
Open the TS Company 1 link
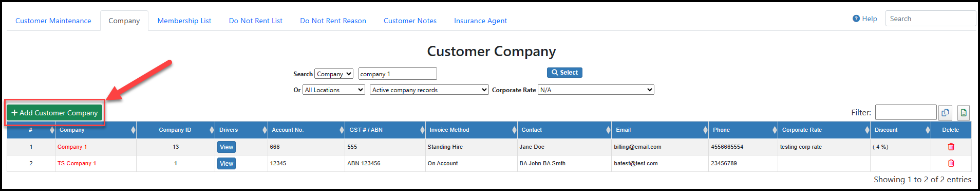click(x=77, y=163)
